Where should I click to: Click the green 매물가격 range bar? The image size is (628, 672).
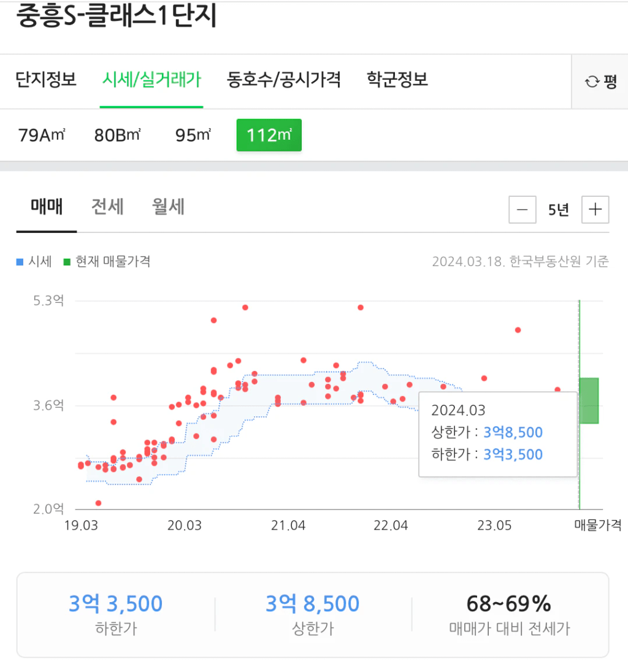pos(589,400)
